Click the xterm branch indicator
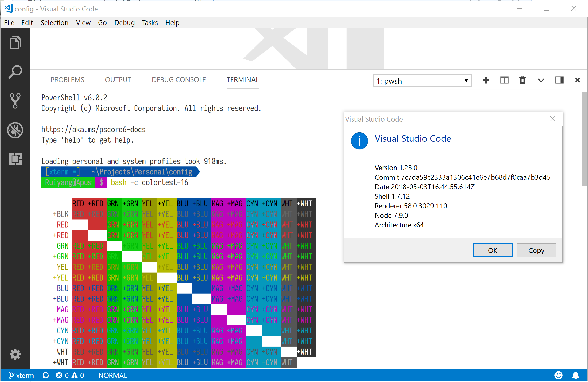This screenshot has width=588, height=382. pos(22,375)
